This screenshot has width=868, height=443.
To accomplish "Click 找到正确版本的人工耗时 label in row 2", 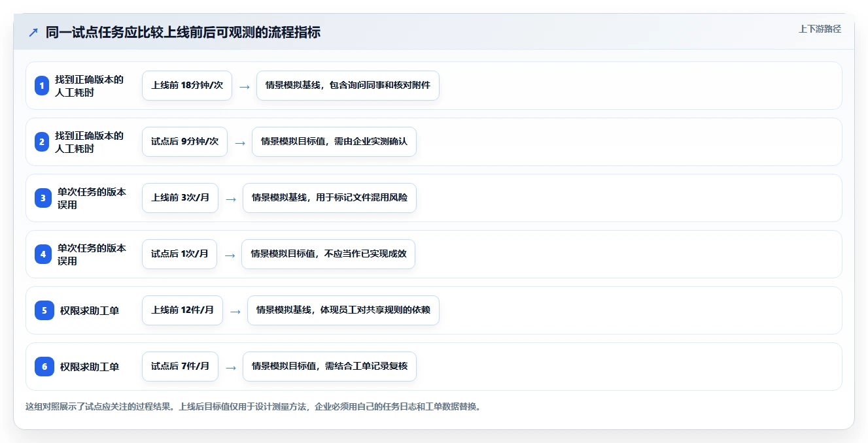I will 89,142.
